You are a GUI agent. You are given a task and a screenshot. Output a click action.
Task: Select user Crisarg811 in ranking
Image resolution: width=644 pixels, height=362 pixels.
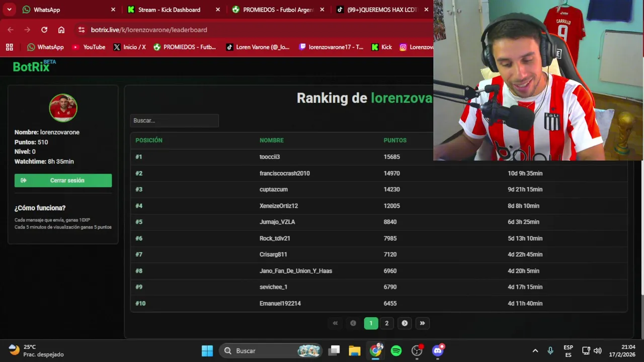coord(273,254)
